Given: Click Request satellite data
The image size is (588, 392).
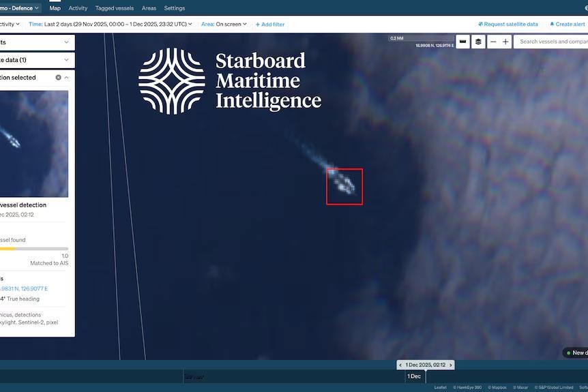Looking at the screenshot, I should pyautogui.click(x=508, y=24).
